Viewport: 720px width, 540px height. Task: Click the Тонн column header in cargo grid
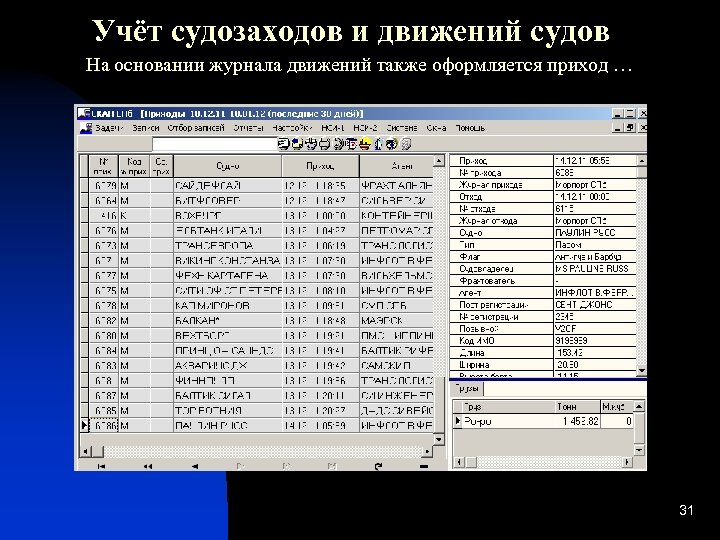[x=577, y=407]
